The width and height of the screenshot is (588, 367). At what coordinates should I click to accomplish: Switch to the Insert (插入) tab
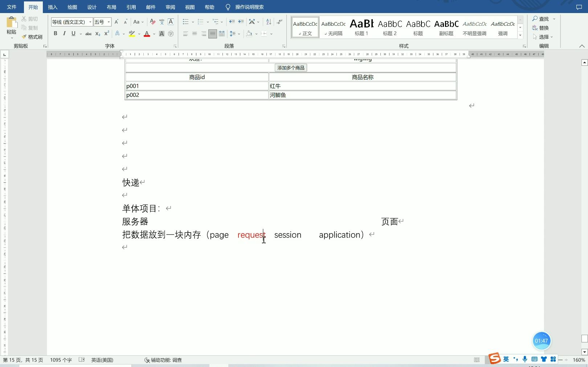(53, 7)
